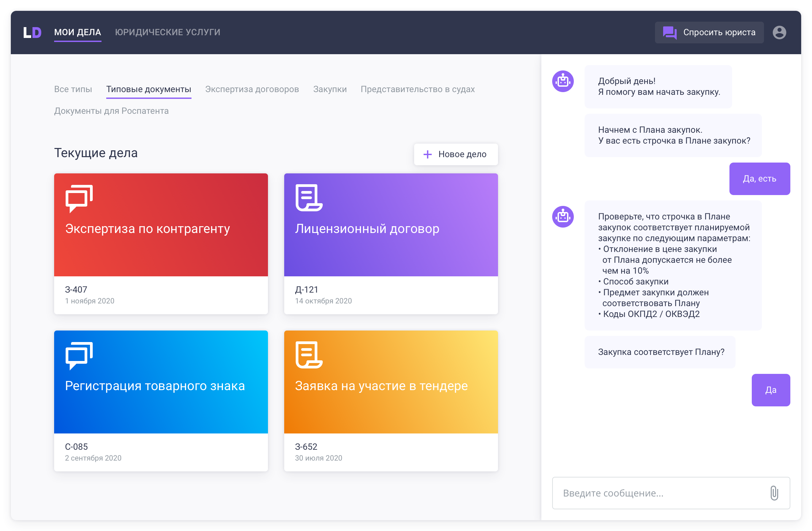Click the paperclip attachment icon
The width and height of the screenshot is (812, 531).
pos(774,493)
